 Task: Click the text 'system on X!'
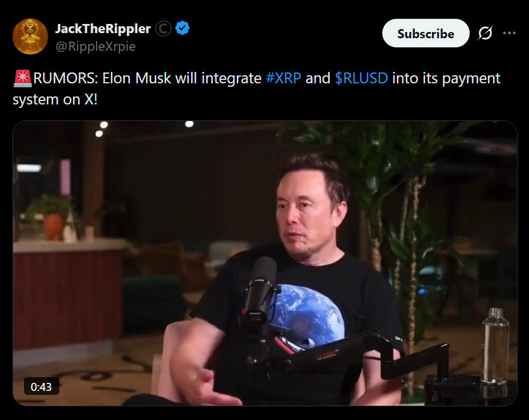point(55,100)
